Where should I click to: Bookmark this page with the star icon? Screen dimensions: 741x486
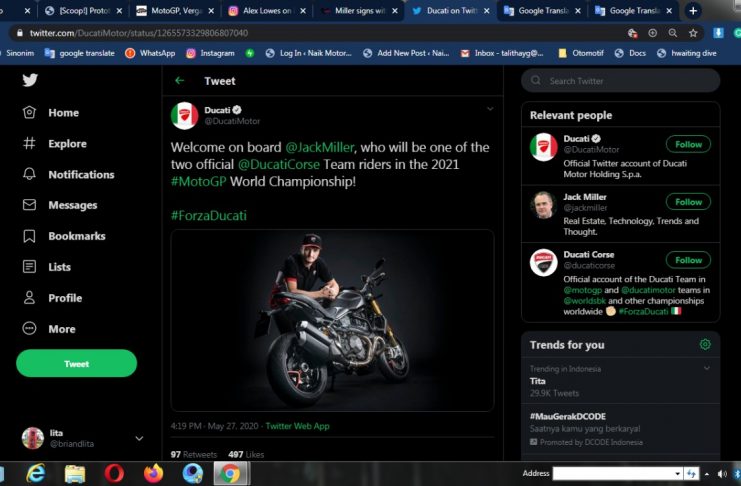tap(693, 32)
